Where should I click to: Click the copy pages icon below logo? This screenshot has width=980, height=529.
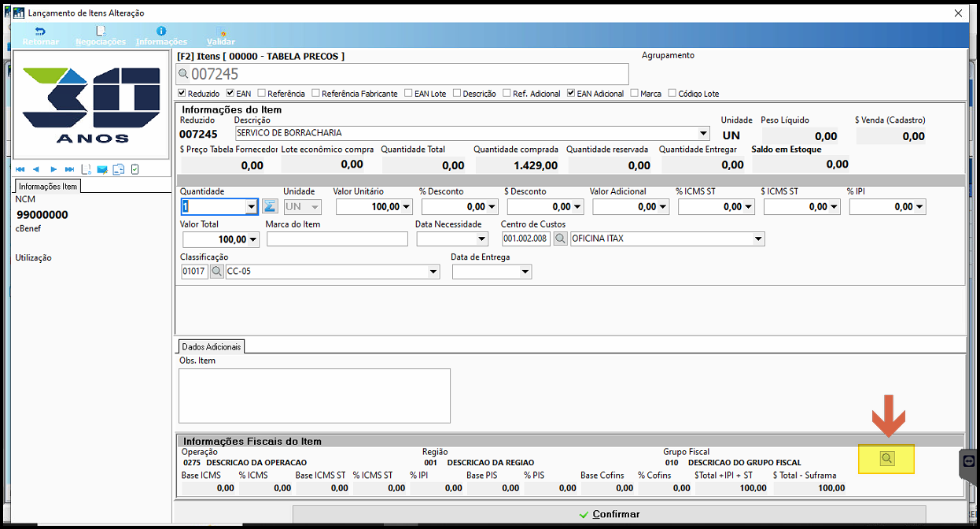pyautogui.click(x=119, y=169)
